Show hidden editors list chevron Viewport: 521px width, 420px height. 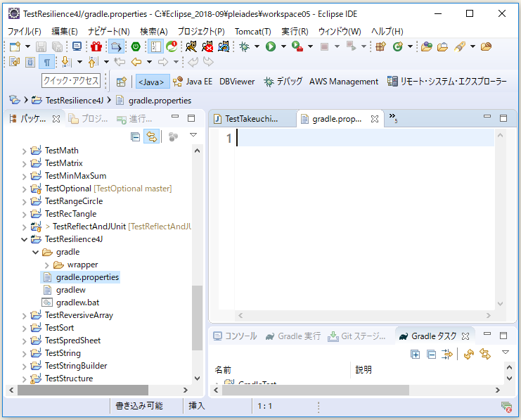click(x=393, y=118)
